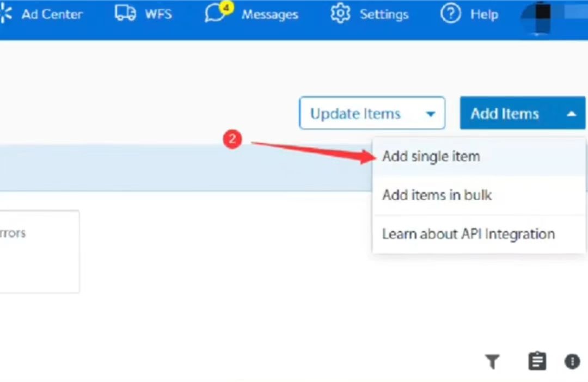
Task: Click the Messages chat bubble icon
Action: tap(215, 14)
